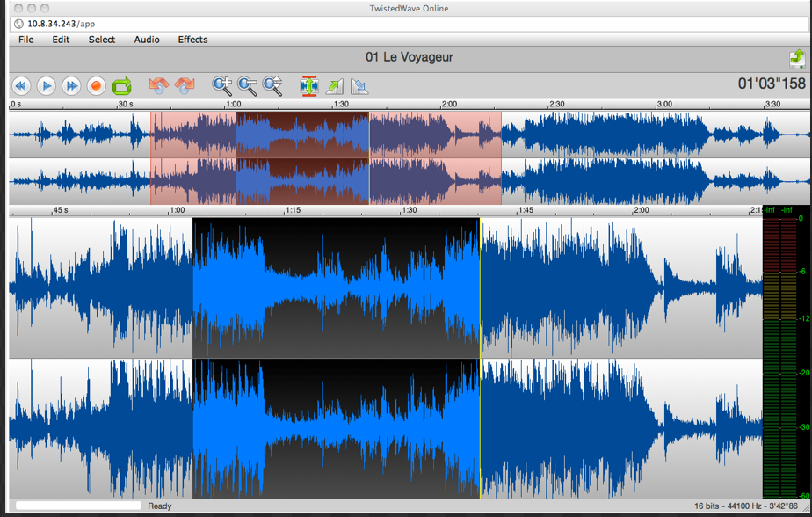The image size is (812, 517).
Task: Click the vertical zoom magnifier icon
Action: (x=272, y=86)
